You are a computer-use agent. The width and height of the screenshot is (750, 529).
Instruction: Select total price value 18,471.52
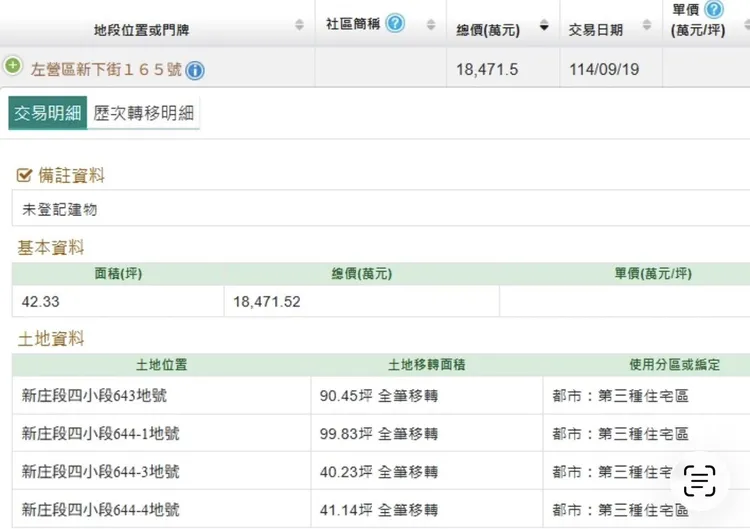tap(266, 302)
